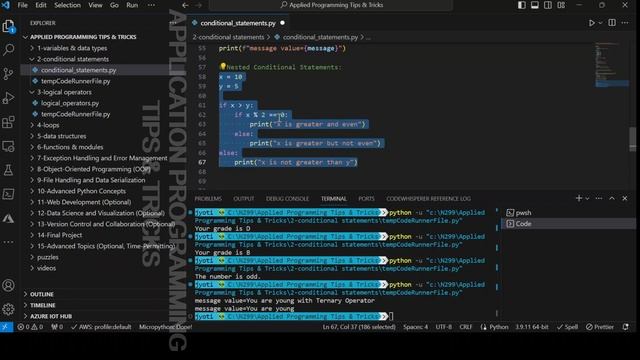Click the command center search box
Viewport: 640px width, 360px height.
pos(331,5)
